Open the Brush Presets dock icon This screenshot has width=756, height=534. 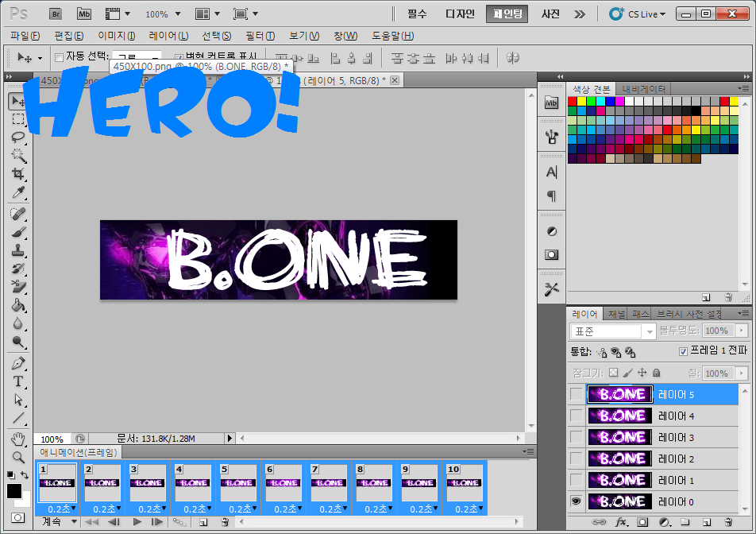(551, 137)
